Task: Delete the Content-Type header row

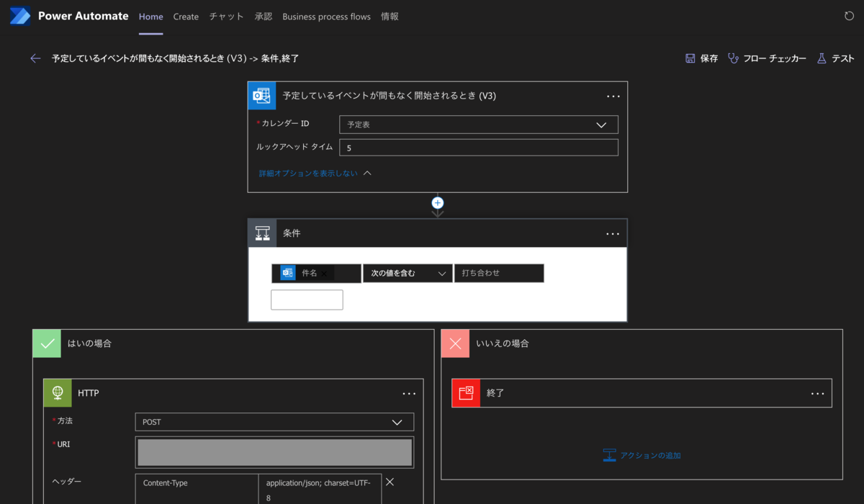Action: coord(390,482)
